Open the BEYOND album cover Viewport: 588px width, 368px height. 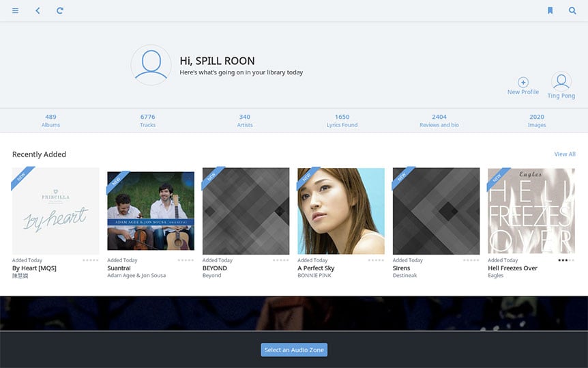pos(246,211)
